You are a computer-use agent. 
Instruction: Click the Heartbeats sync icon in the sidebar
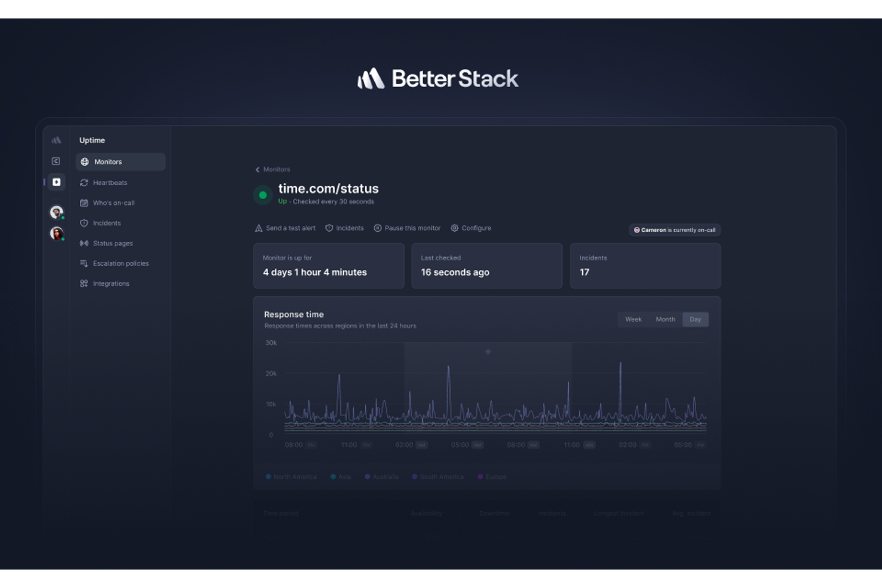coord(84,182)
